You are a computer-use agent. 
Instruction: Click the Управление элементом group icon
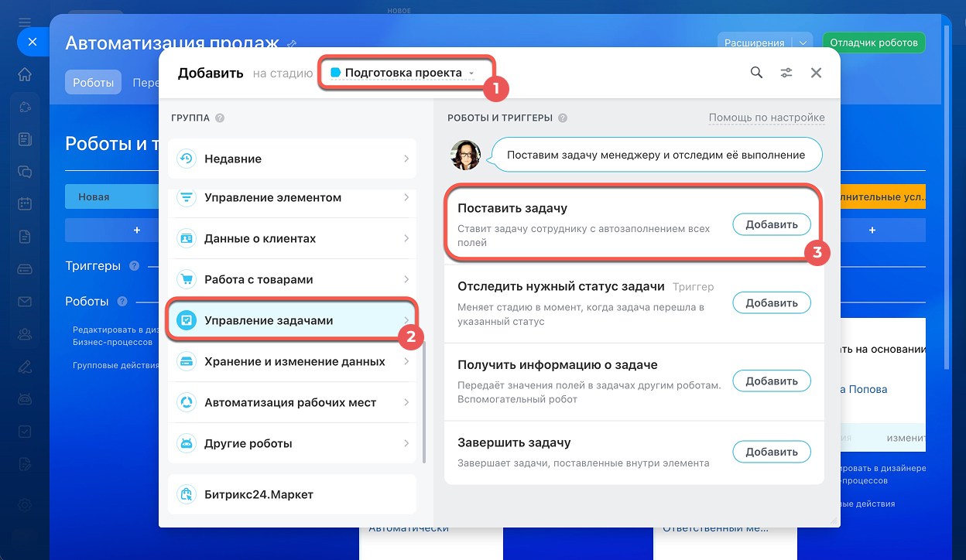pos(186,198)
